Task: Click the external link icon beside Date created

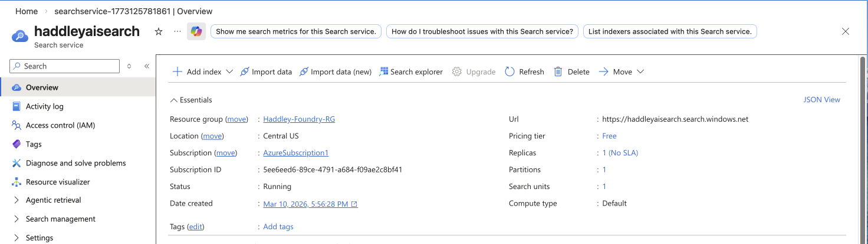Action: pyautogui.click(x=354, y=204)
